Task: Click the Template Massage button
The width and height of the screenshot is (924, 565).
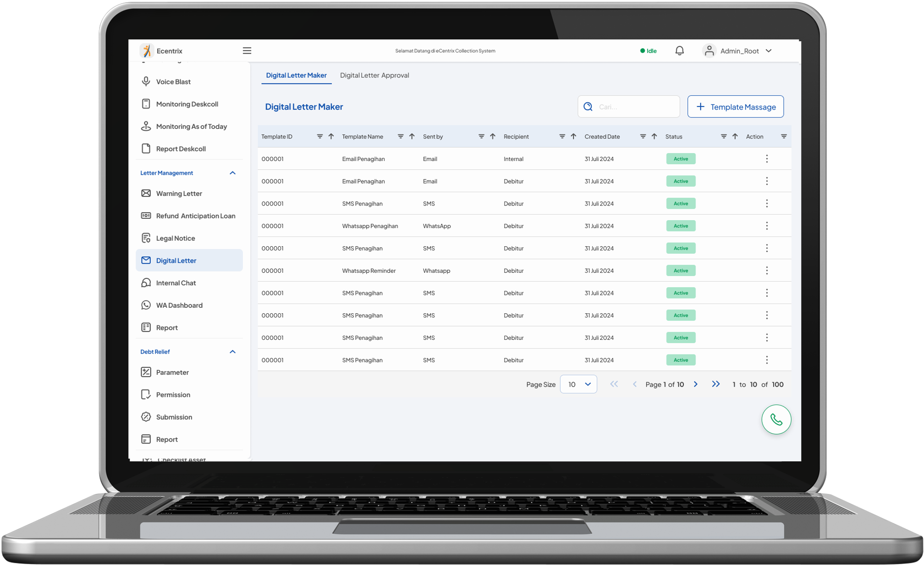Action: 735,107
